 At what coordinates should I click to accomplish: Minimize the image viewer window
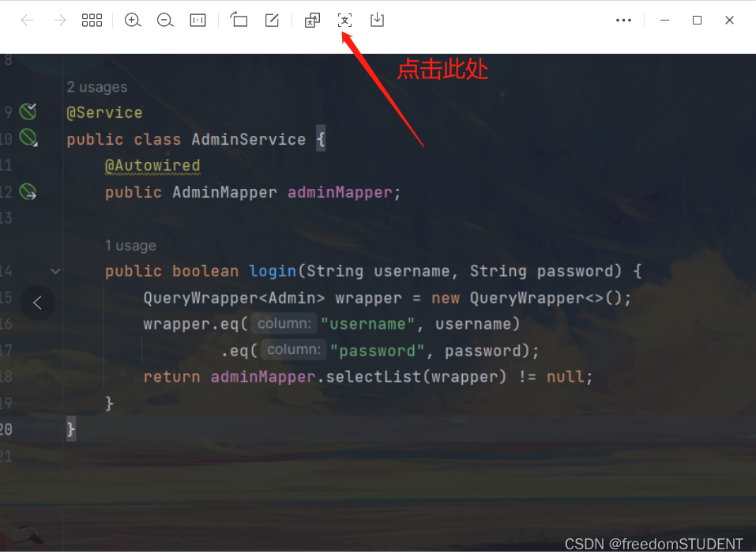click(x=664, y=21)
